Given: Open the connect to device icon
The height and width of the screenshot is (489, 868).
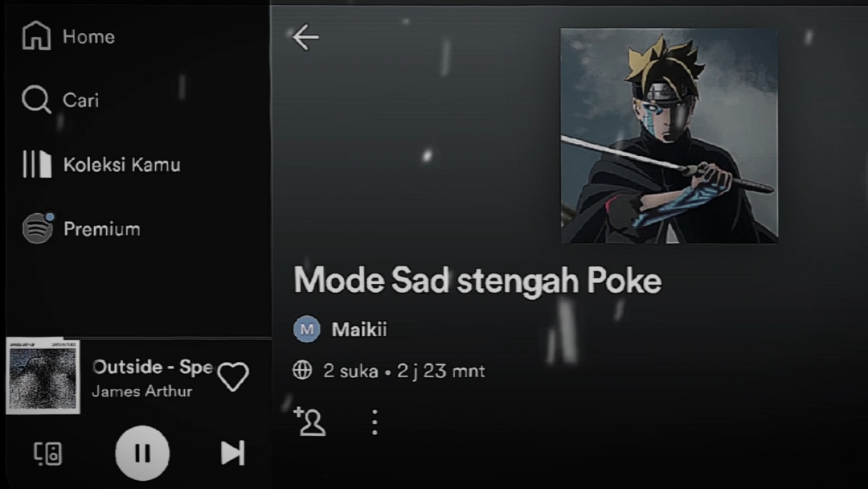Looking at the screenshot, I should [x=47, y=454].
